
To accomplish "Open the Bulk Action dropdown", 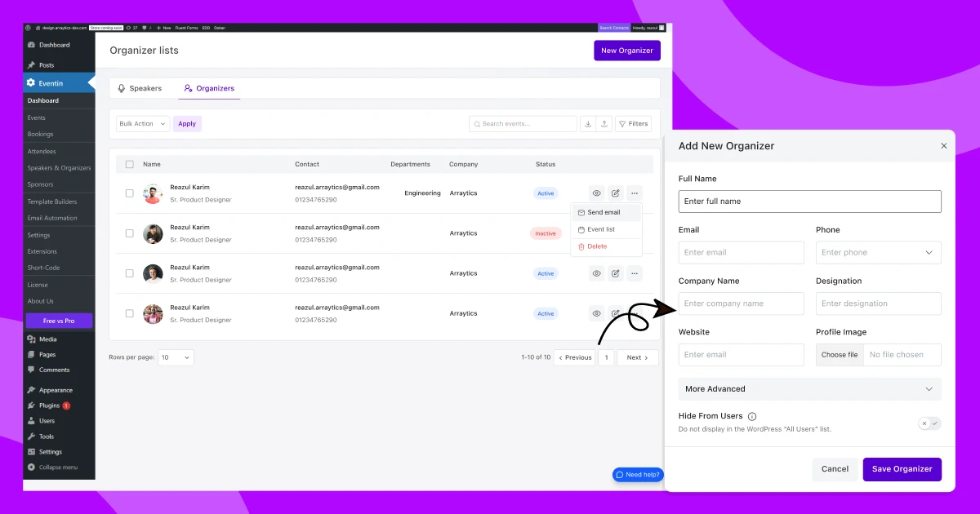I will (142, 124).
